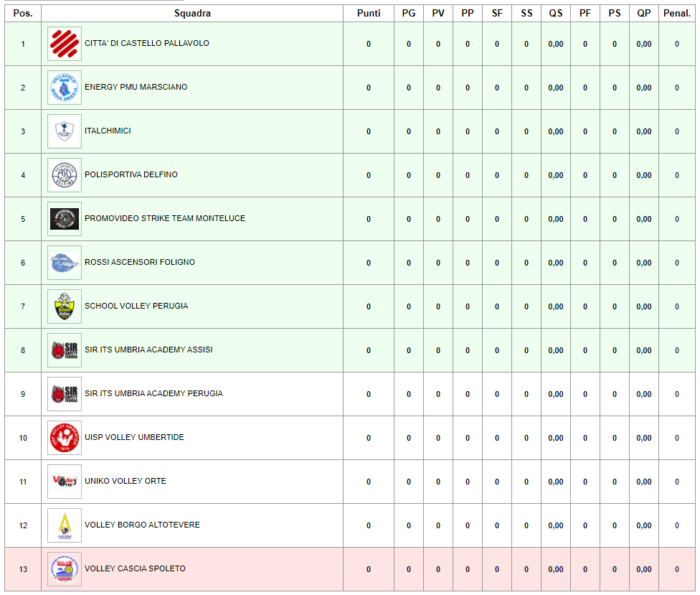Open SIR ITS UMBRIA ACADEMY PERUGIA team name
This screenshot has height=595, width=700.
click(153, 393)
